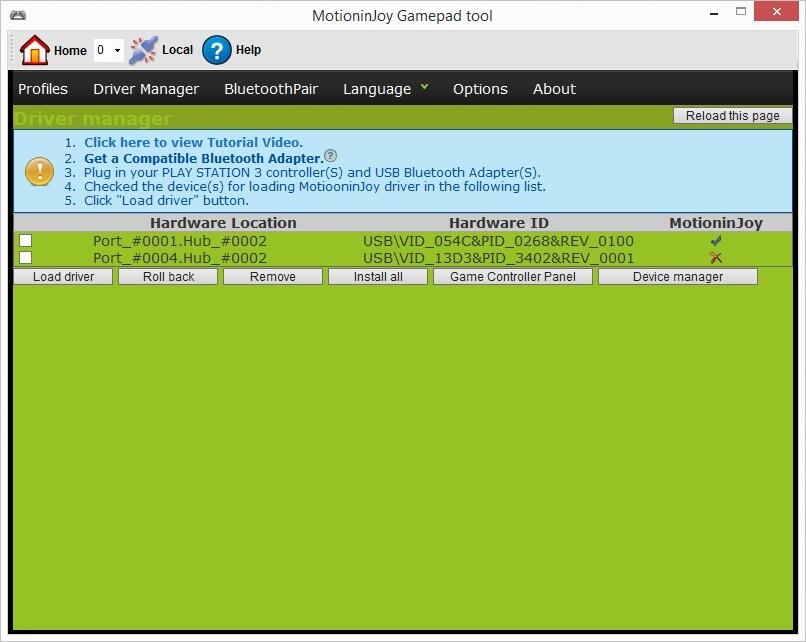Click the Local toolbar label

pyautogui.click(x=177, y=50)
